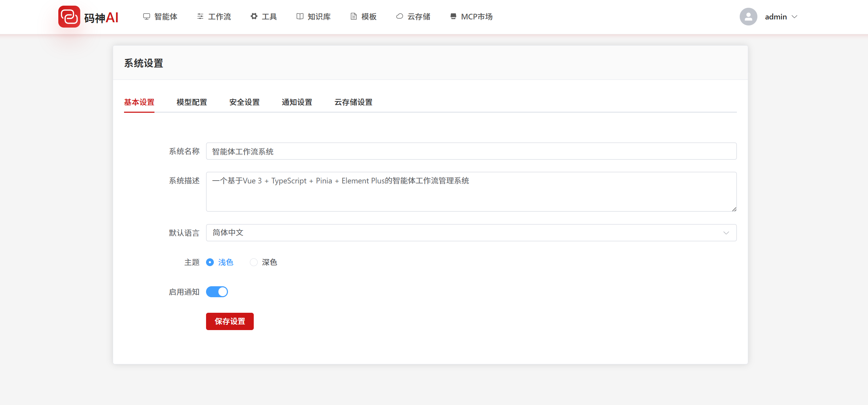Screen dimensions: 868x405
Task: Open the 云存储设置 tab
Action: 353,102
